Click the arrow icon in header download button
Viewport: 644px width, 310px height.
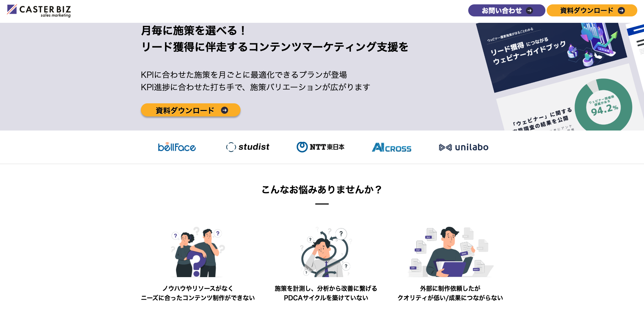pos(621,11)
